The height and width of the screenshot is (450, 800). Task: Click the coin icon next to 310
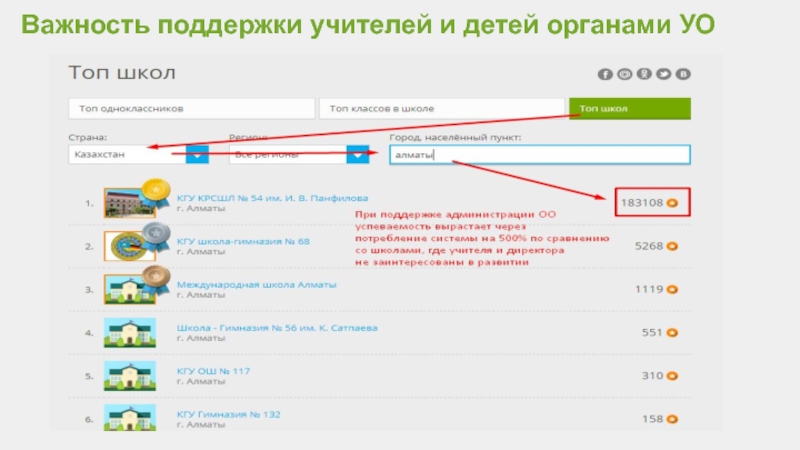672,376
